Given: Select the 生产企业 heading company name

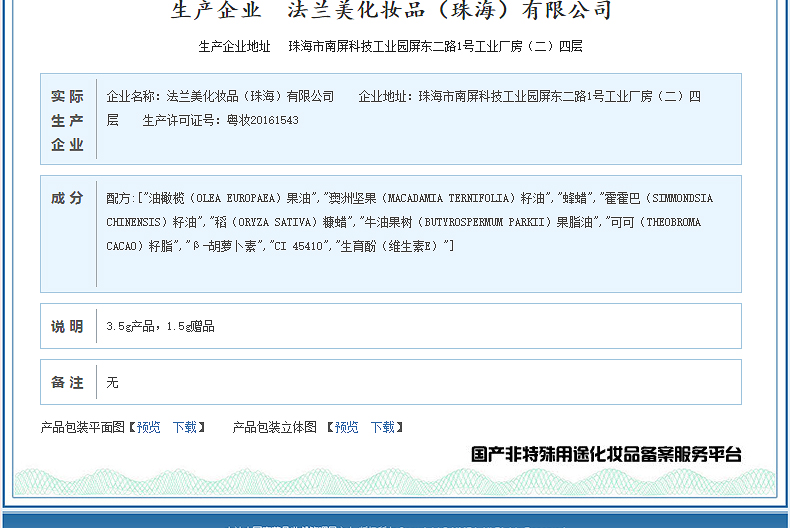Looking at the screenshot, I should [x=449, y=10].
